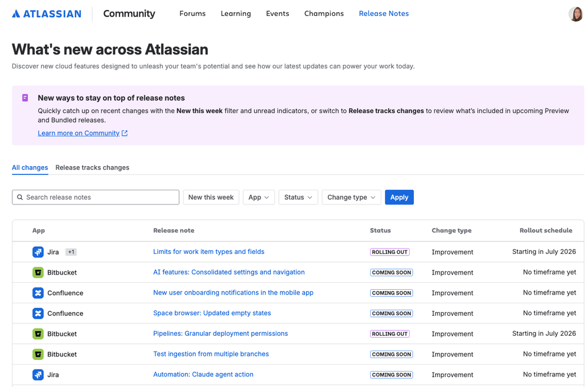Image resolution: width=588 pixels, height=387 pixels.
Task: Click the Community header link
Action: point(129,14)
